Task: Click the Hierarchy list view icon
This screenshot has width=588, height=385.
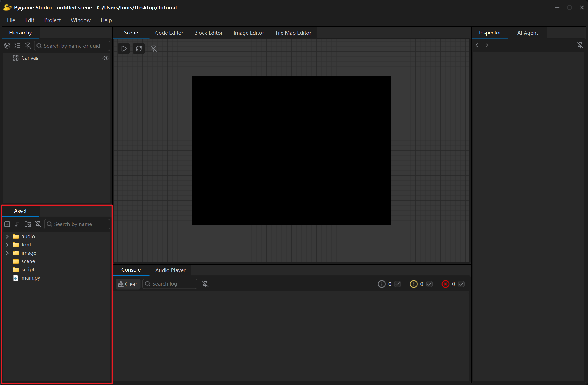Action: (x=17, y=46)
